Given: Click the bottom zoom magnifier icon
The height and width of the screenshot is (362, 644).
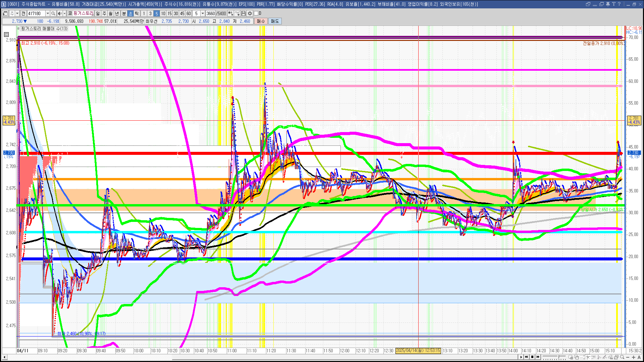Looking at the screenshot, I should click(622, 357).
